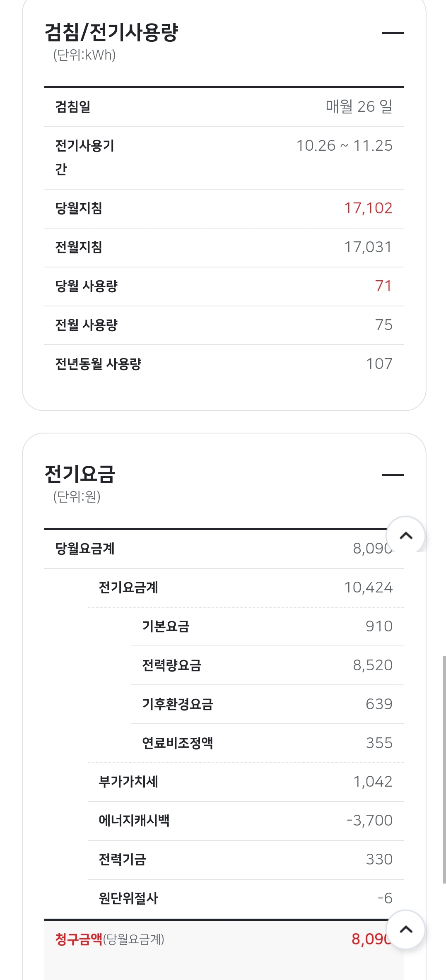The width and height of the screenshot is (446, 980).
Task: Select the 전년동월 사용량 row label
Action: (x=98, y=364)
